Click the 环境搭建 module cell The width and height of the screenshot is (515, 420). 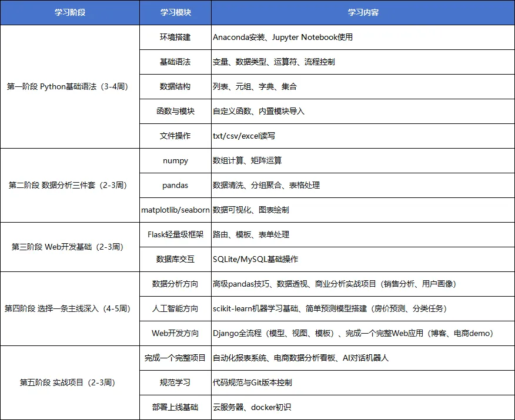pos(175,38)
